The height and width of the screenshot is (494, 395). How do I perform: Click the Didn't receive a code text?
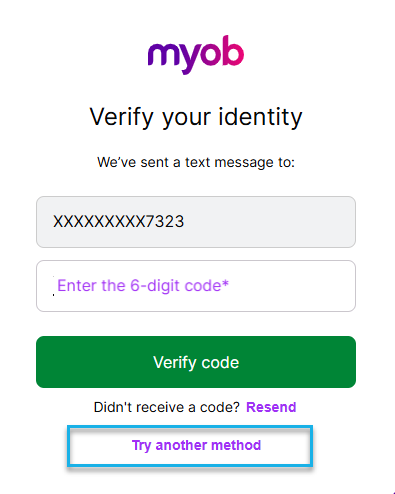(x=167, y=407)
